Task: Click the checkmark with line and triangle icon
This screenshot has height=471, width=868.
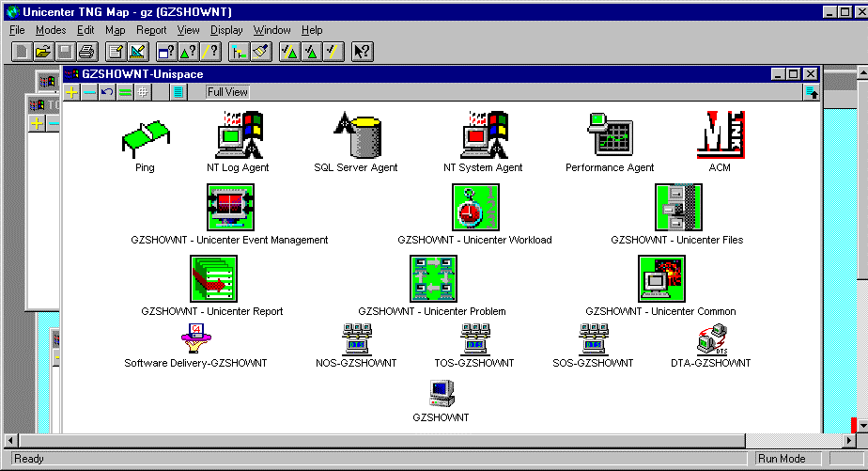Action: pos(289,52)
